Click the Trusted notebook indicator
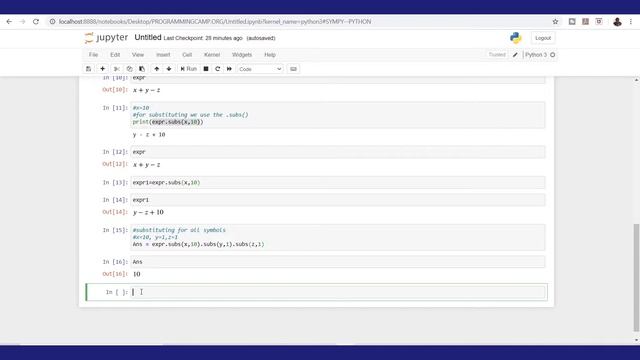Image resolution: width=640 pixels, height=360 pixels. click(x=497, y=55)
